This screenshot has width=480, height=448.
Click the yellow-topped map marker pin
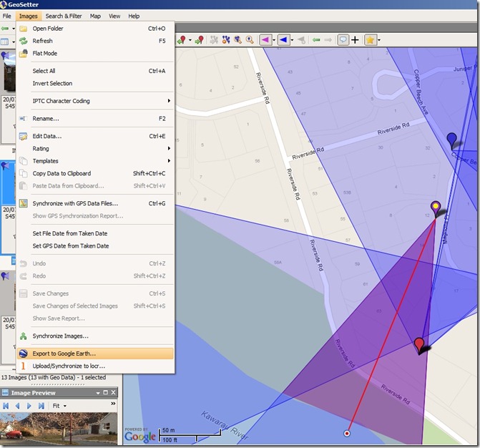coord(436,208)
